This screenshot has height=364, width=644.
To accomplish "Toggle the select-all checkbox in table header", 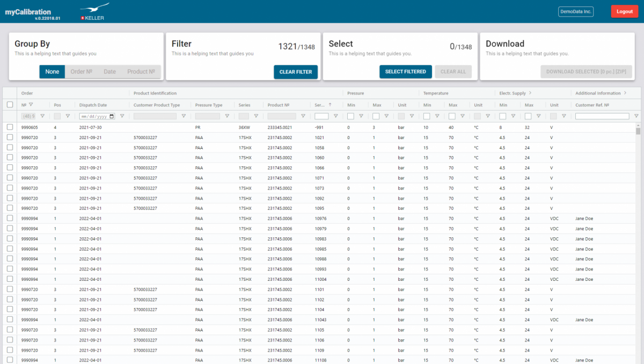I will 10,105.
